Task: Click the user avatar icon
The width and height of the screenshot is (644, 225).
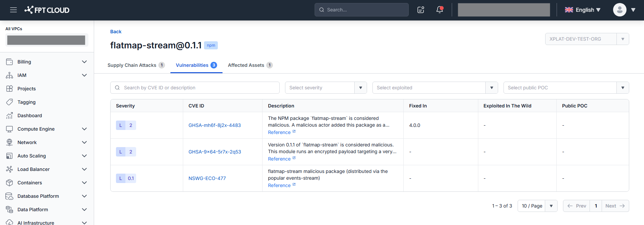Action: tap(619, 10)
